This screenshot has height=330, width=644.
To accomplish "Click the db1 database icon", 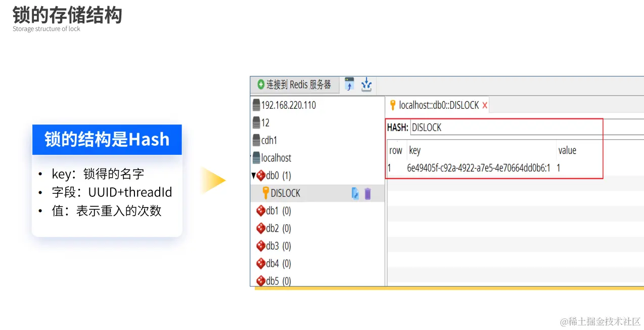I will [261, 211].
